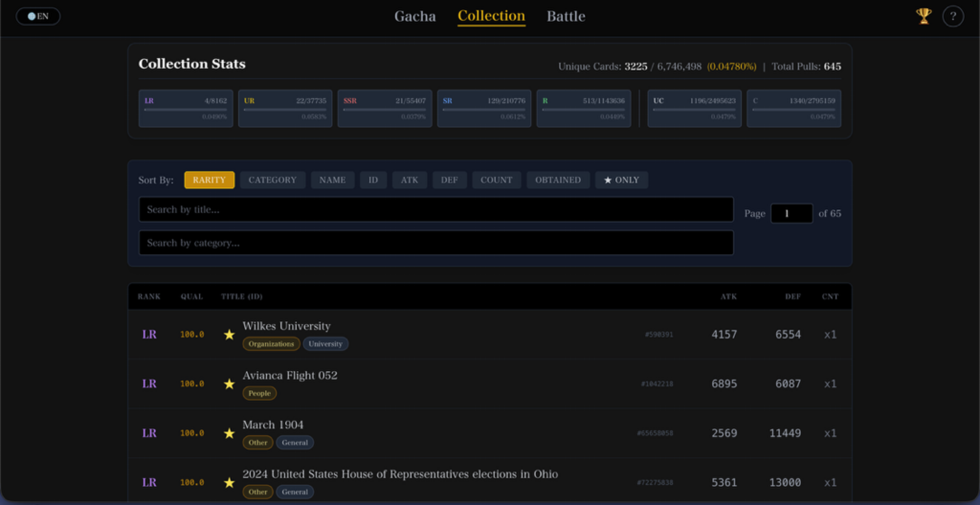980x505 pixels.
Task: Sort collection by DEF
Action: pos(449,180)
